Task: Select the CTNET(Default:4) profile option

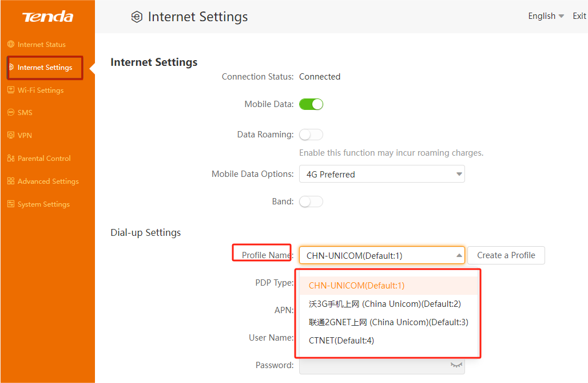Action: [x=341, y=341]
